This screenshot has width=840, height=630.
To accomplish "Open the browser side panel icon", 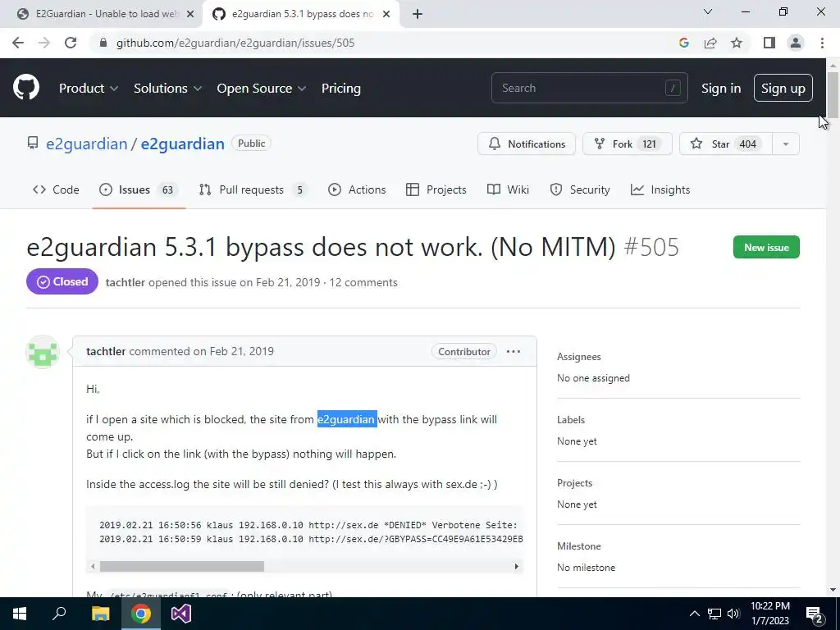I will click(x=769, y=43).
